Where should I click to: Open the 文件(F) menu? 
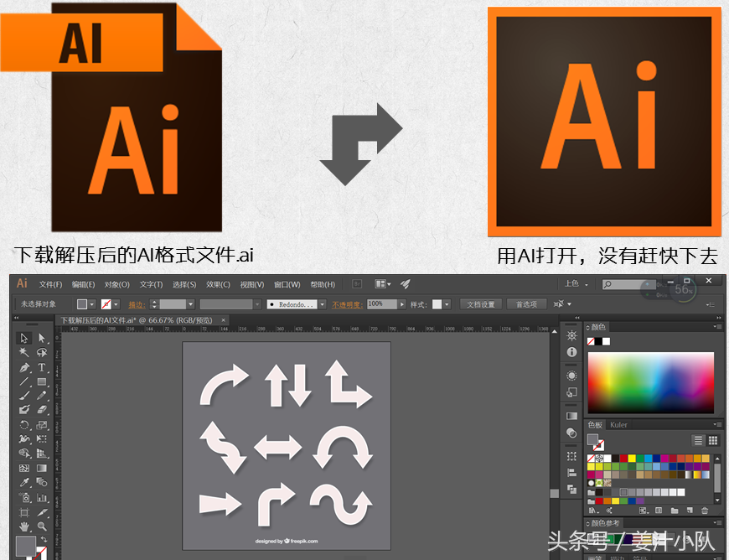point(50,284)
